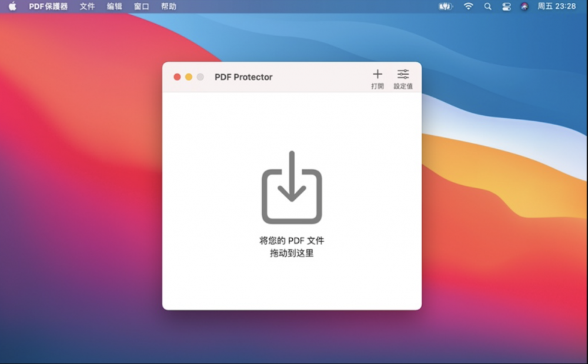Viewport: 588px width, 364px height.
Task: Open the 文件 menu
Action: 87,6
